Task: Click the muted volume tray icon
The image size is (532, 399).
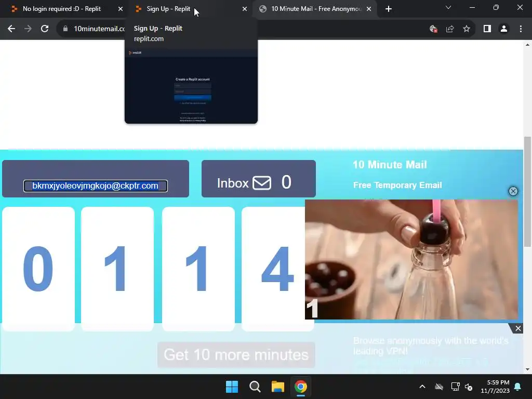Action: click(469, 387)
